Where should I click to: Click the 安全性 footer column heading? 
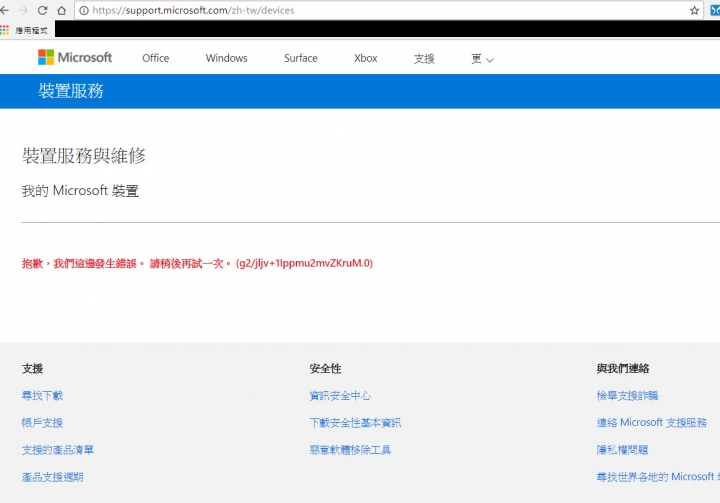coord(325,368)
